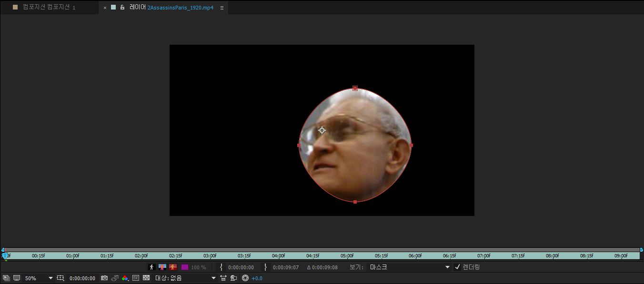Open the show channel RGB icon menu

coord(125,278)
